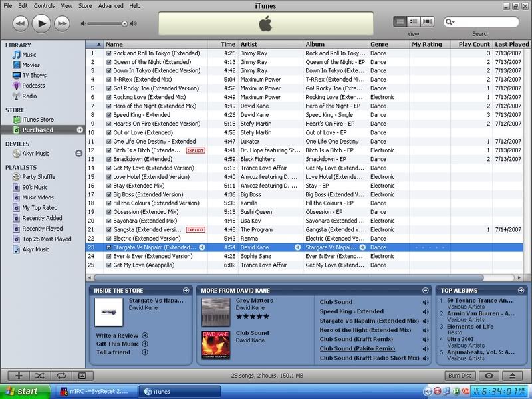Open search options magnifier dropdown

(450, 22)
